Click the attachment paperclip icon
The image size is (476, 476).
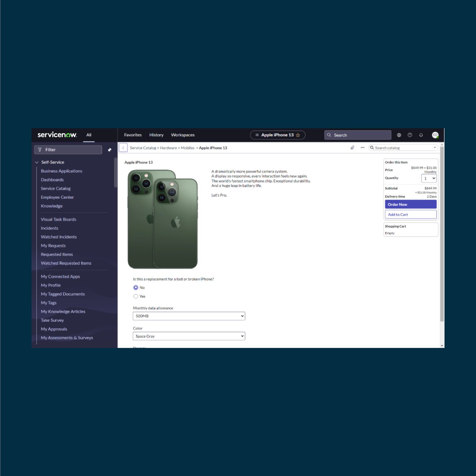click(352, 148)
